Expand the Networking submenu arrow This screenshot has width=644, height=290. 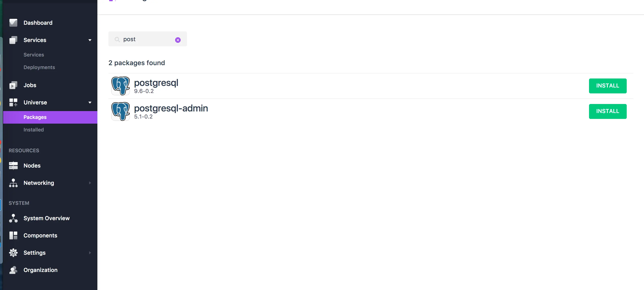pyautogui.click(x=90, y=183)
